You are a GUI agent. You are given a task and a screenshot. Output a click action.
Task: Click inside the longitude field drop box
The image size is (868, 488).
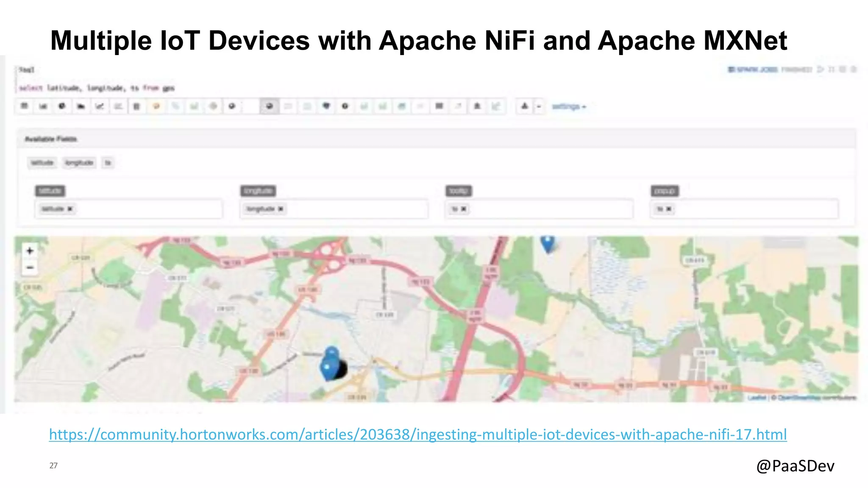334,209
